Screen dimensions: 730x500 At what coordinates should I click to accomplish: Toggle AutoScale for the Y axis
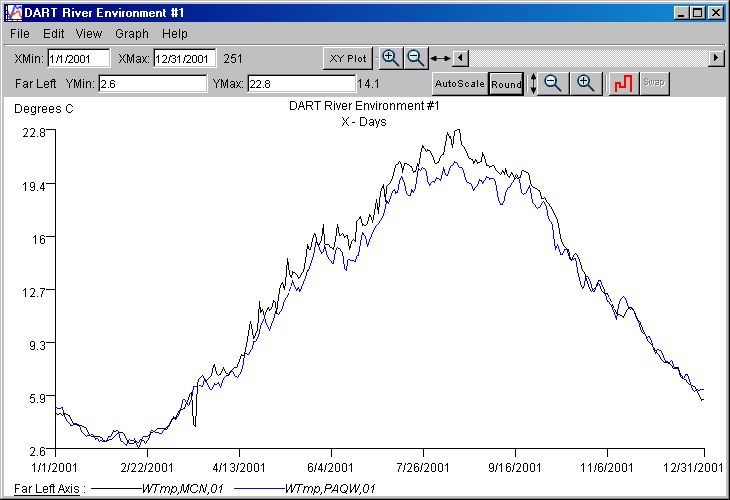459,84
